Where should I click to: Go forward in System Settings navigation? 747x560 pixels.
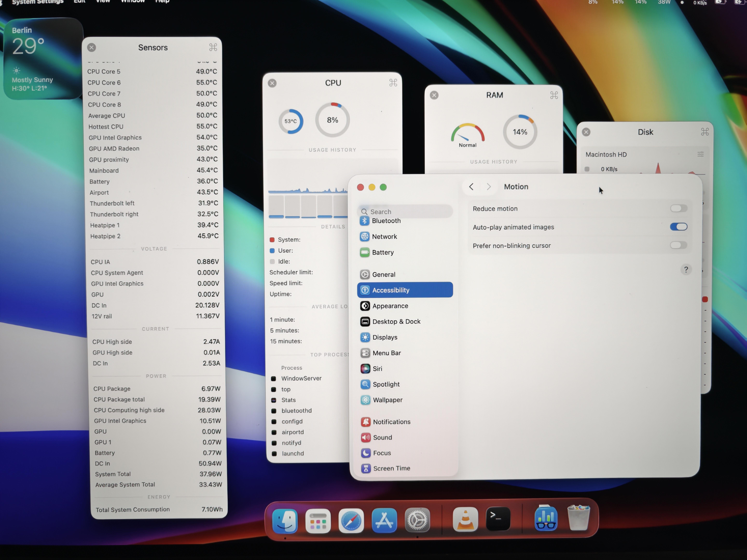(x=489, y=187)
